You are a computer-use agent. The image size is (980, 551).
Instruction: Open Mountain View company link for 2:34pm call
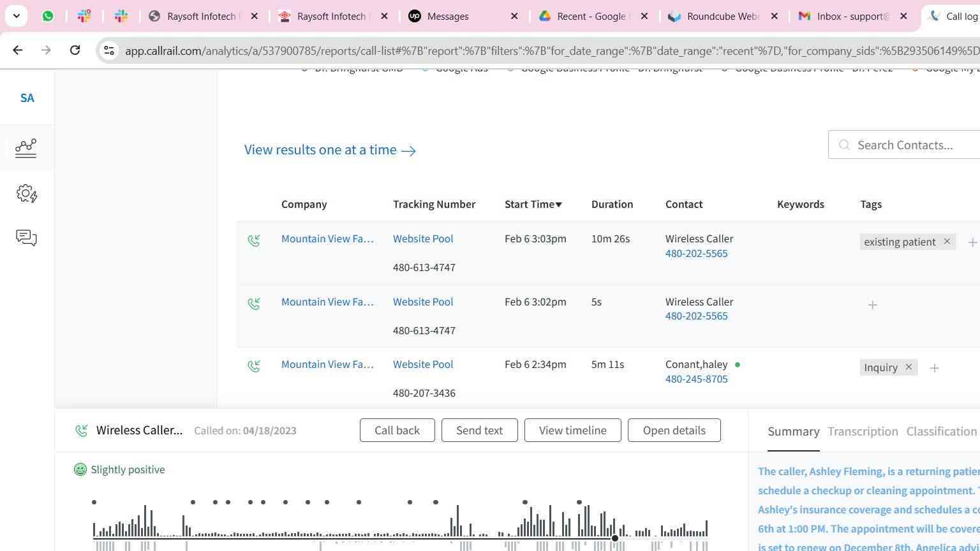tap(327, 364)
